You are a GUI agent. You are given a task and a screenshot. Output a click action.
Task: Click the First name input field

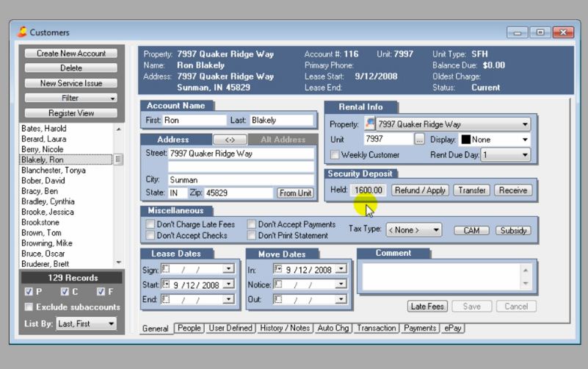click(x=195, y=120)
